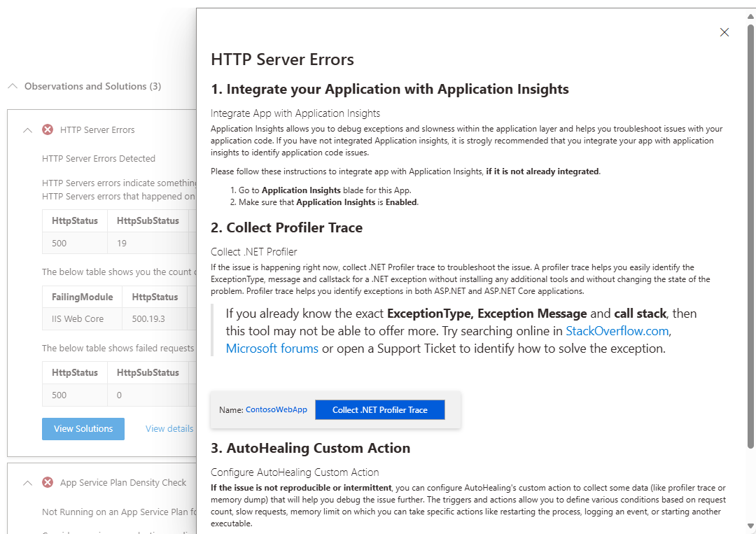
Task: Collapse the HTTP Server Errors observation card
Action: 27,129
